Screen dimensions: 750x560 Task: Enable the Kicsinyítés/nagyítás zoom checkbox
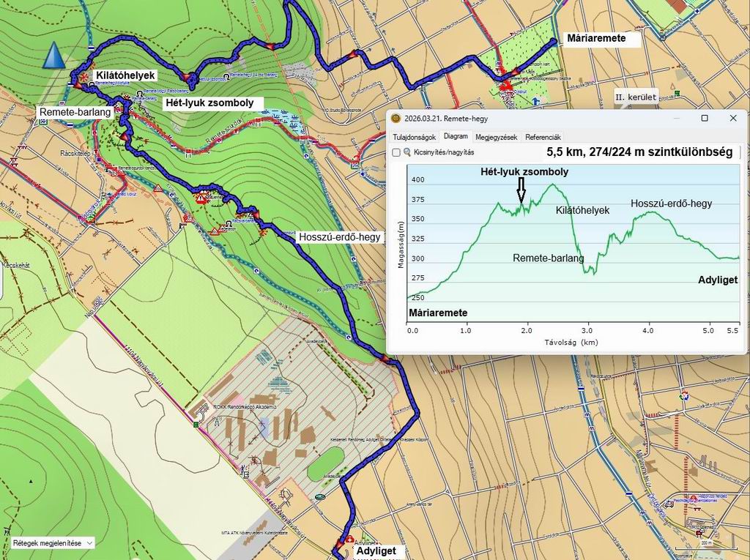(x=396, y=152)
